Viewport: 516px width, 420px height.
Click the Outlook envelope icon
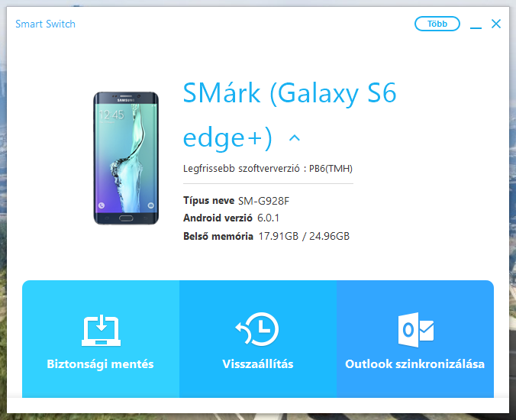point(416,330)
